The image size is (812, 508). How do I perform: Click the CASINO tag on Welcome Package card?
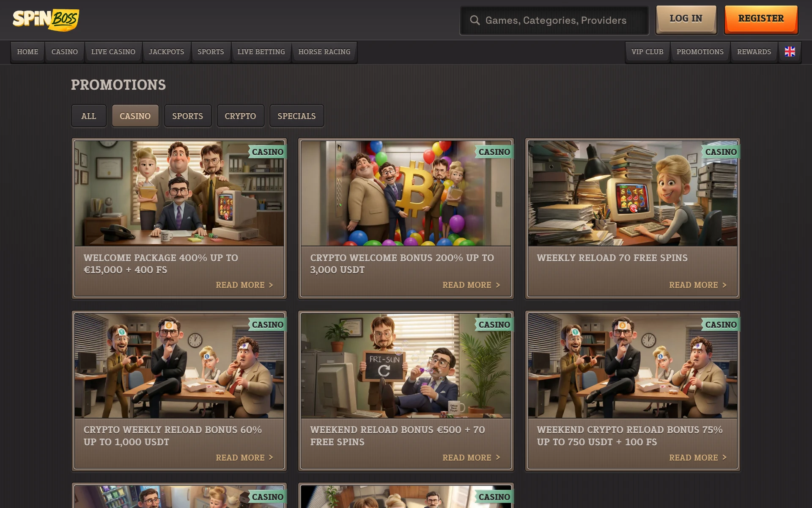point(268,152)
